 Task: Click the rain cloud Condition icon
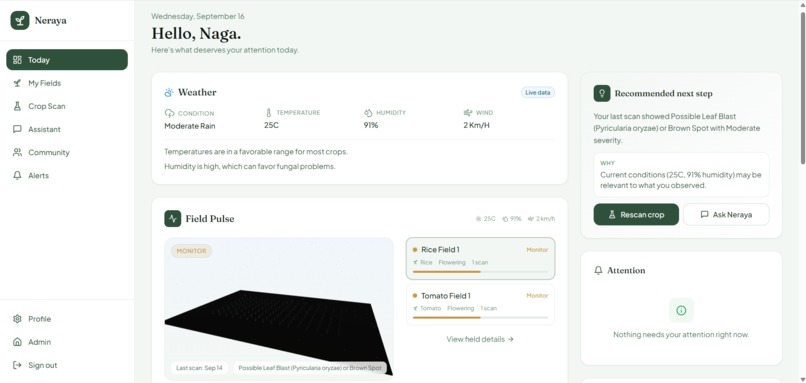click(169, 113)
